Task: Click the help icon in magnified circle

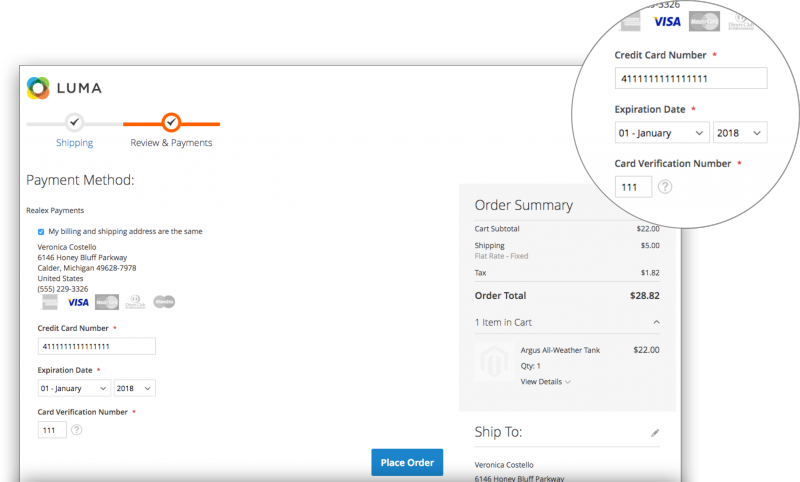Action: pyautogui.click(x=665, y=187)
